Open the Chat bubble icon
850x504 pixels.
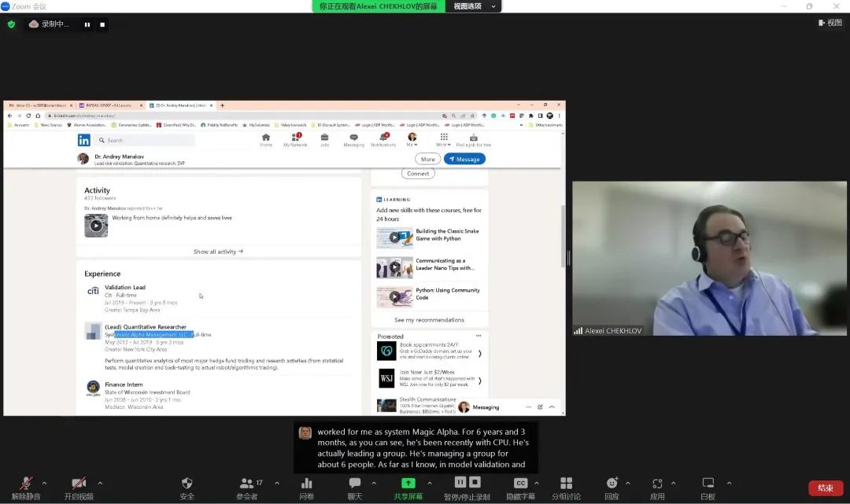[x=355, y=483]
